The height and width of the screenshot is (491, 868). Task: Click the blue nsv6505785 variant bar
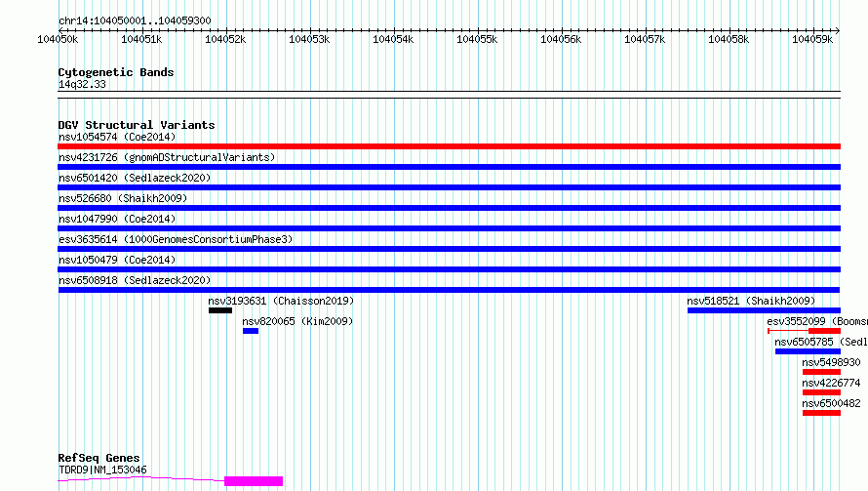coord(808,351)
